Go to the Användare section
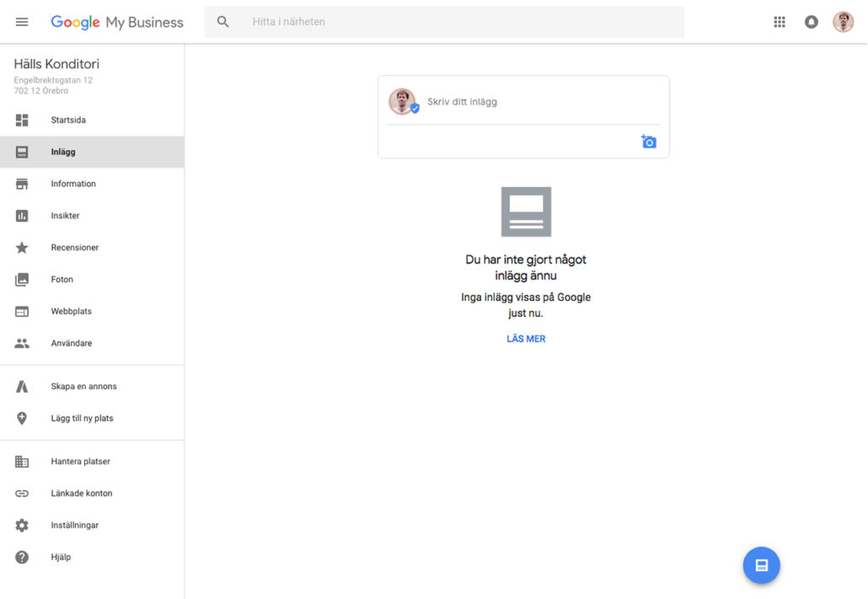Screen dimensions: 868x599 pyautogui.click(x=92, y=343)
